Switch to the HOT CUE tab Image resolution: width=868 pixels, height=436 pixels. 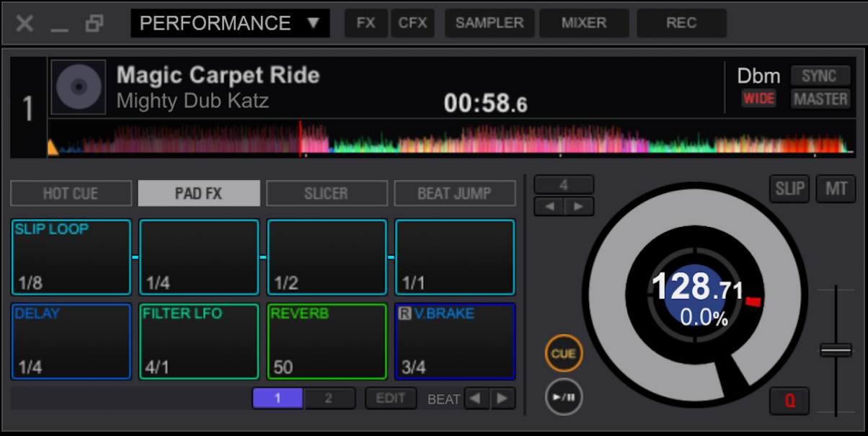[x=71, y=192]
